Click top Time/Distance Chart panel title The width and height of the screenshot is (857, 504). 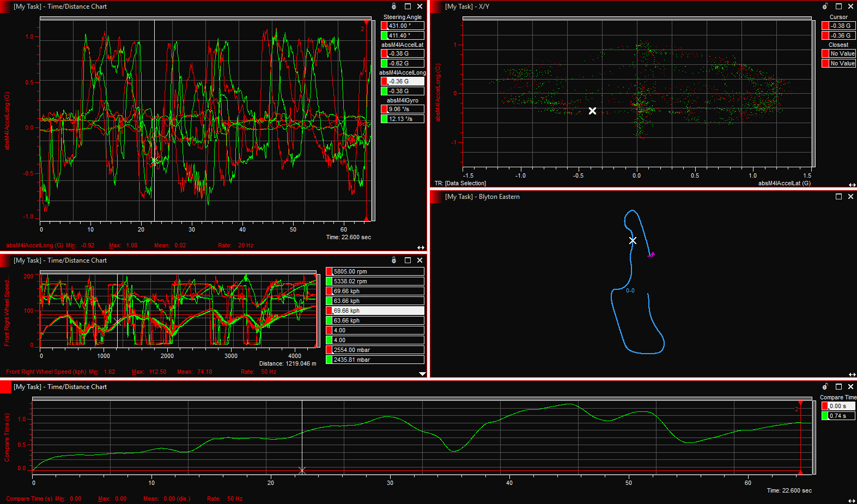coord(60,7)
